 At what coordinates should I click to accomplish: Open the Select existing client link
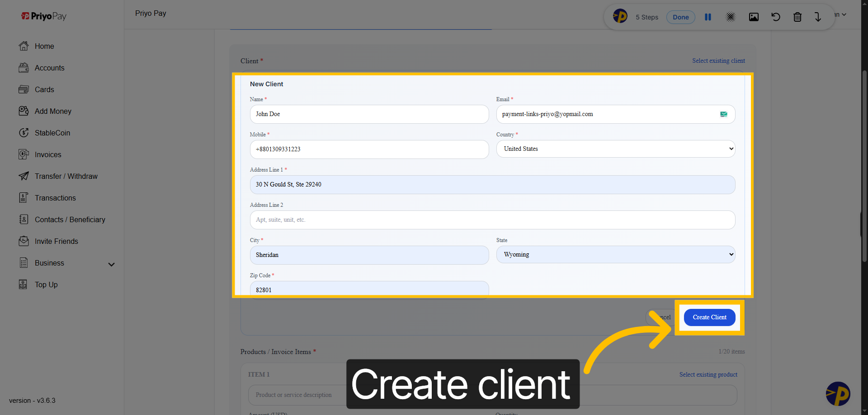tap(718, 61)
